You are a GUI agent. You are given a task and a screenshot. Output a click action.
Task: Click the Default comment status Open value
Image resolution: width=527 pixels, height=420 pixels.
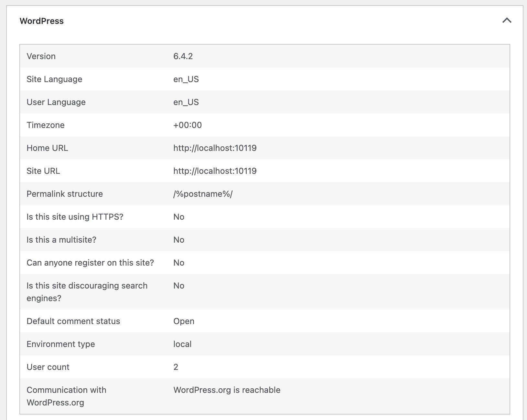click(184, 321)
